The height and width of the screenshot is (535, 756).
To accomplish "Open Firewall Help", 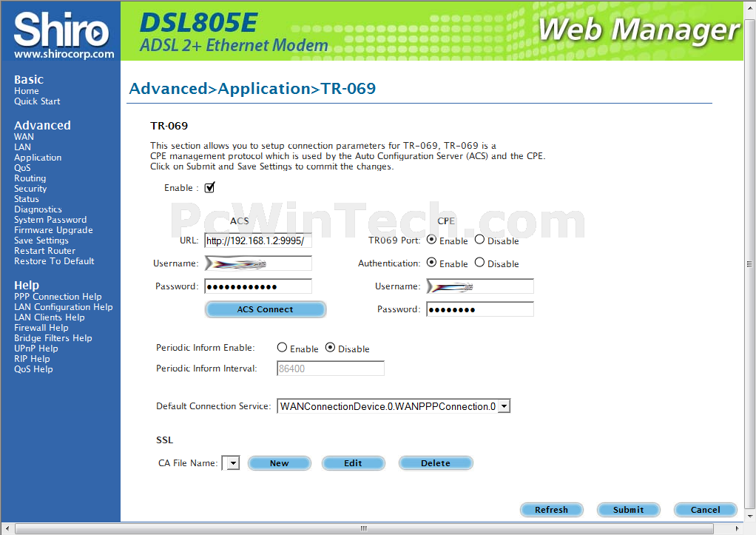I will click(x=41, y=328).
